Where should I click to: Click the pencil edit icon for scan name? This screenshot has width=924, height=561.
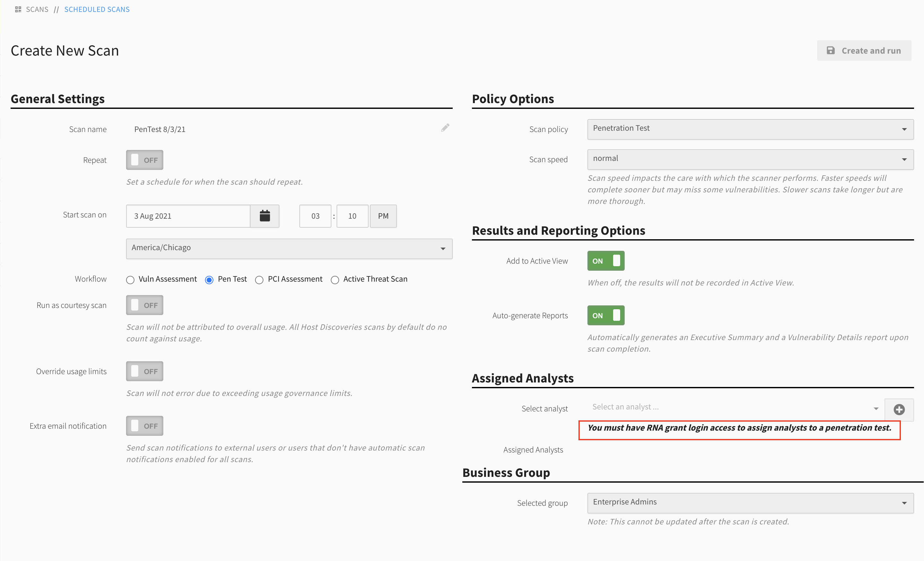click(445, 128)
